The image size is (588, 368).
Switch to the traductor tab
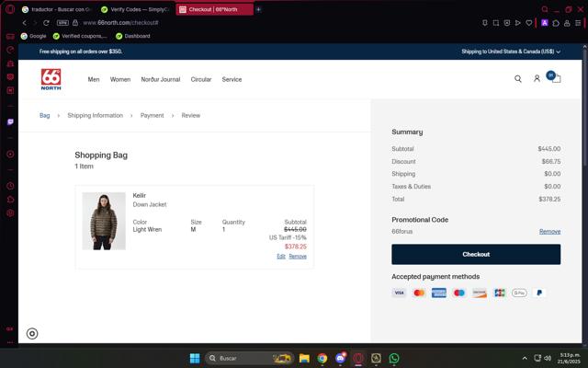click(57, 9)
